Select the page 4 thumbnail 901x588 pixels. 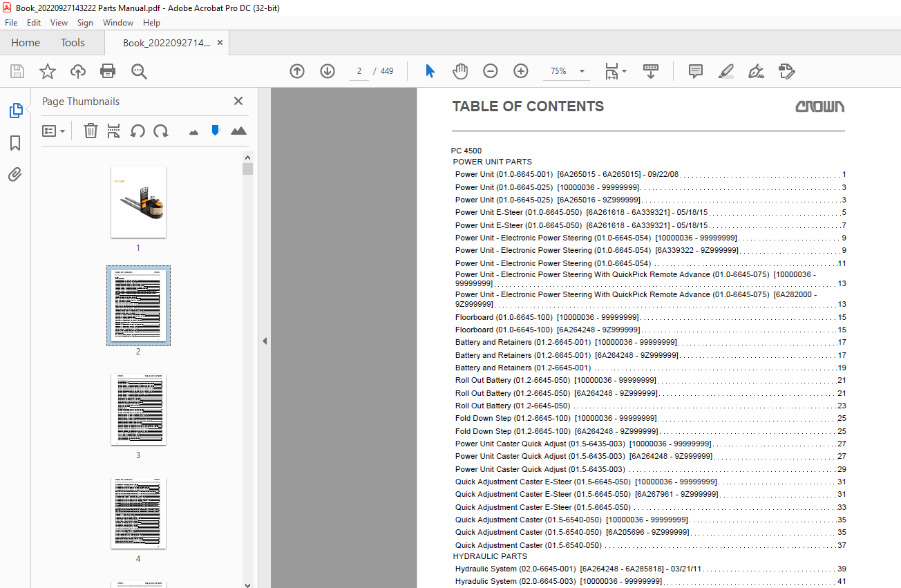[138, 513]
